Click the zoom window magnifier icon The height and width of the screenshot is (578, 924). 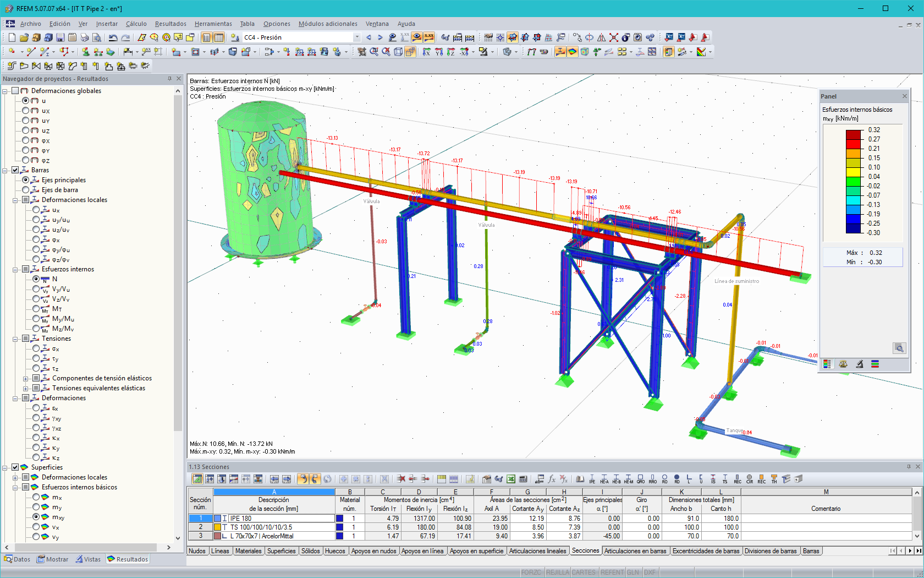click(374, 52)
